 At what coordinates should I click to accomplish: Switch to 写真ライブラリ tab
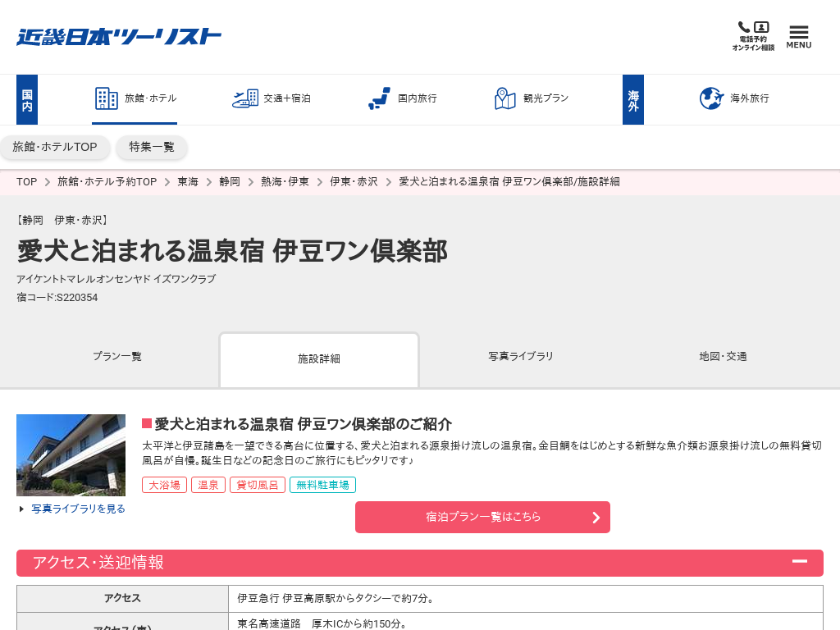521,356
